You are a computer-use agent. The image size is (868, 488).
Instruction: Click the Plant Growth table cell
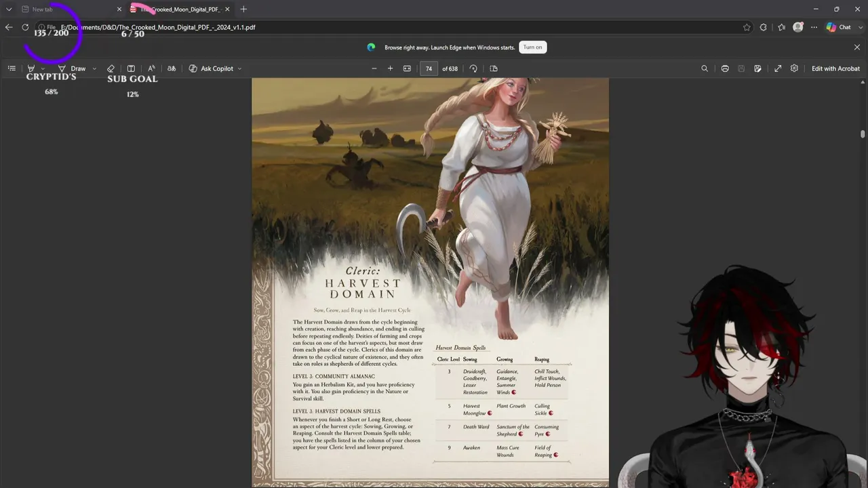point(511,406)
